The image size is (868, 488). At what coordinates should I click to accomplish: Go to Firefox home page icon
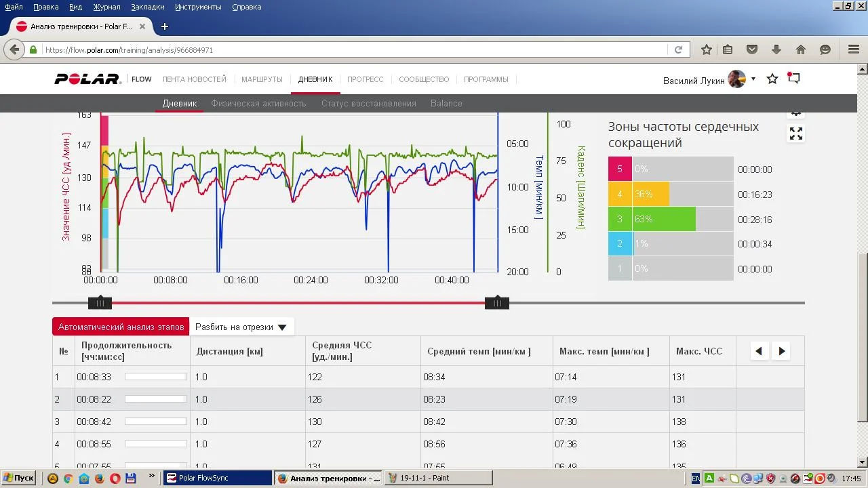point(801,49)
